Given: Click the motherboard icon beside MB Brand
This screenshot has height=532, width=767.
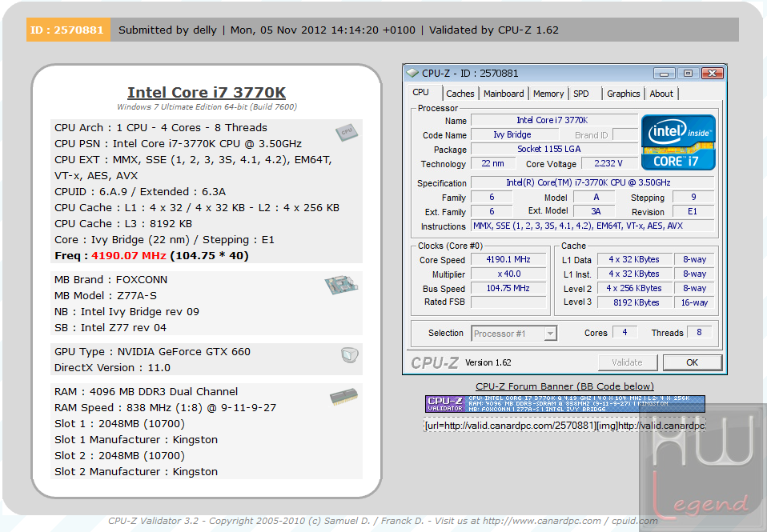Looking at the screenshot, I should (x=341, y=285).
